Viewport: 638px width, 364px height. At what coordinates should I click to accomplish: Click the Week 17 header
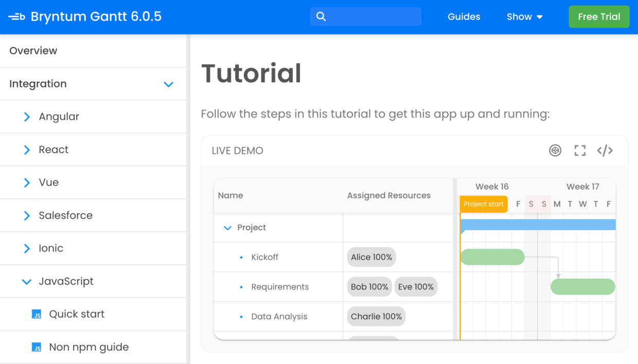tap(583, 187)
